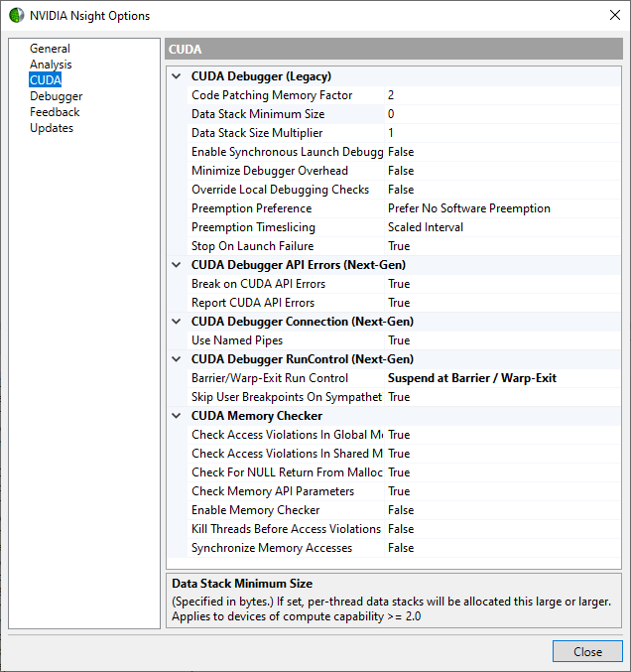Click the NVIDIA Nsight logo icon in title bar
The width and height of the screenshot is (631, 672).
pyautogui.click(x=16, y=16)
